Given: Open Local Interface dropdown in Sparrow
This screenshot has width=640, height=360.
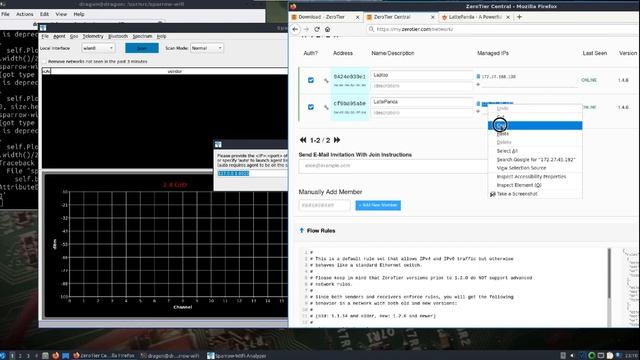Looking at the screenshot, I should coord(98,48).
